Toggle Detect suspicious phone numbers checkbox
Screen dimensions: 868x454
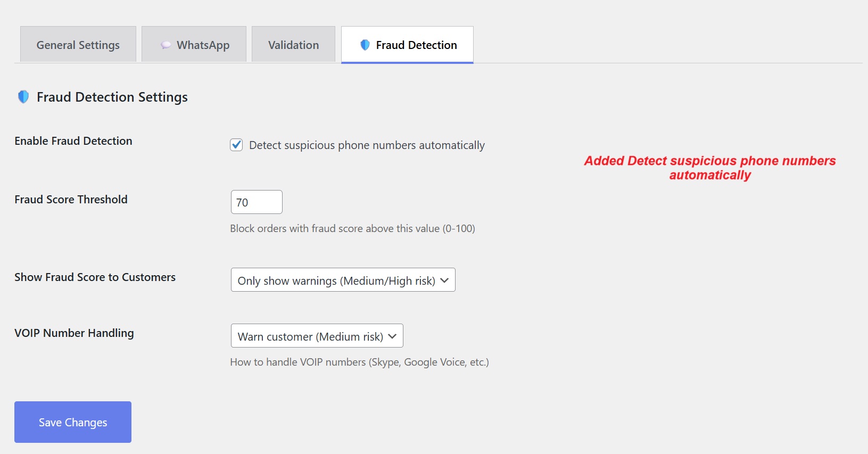click(236, 145)
